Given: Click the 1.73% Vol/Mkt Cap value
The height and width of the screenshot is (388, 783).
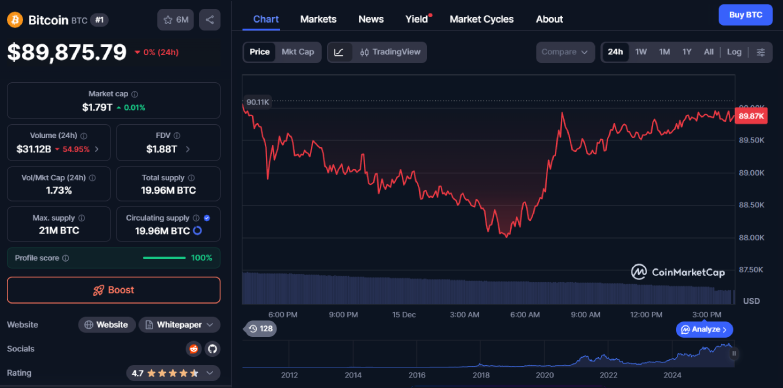Looking at the screenshot, I should point(59,190).
